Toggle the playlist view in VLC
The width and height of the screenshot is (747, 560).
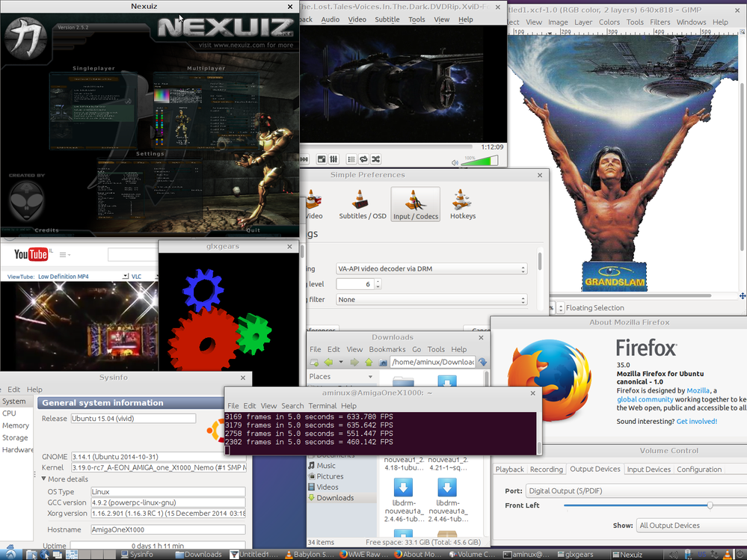pos(351,159)
